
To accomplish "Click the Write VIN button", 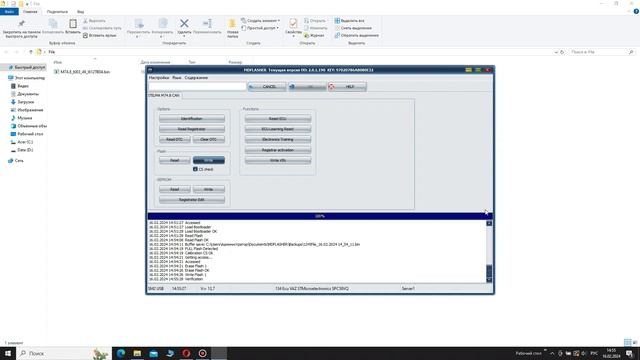I will pyautogui.click(x=278, y=160).
